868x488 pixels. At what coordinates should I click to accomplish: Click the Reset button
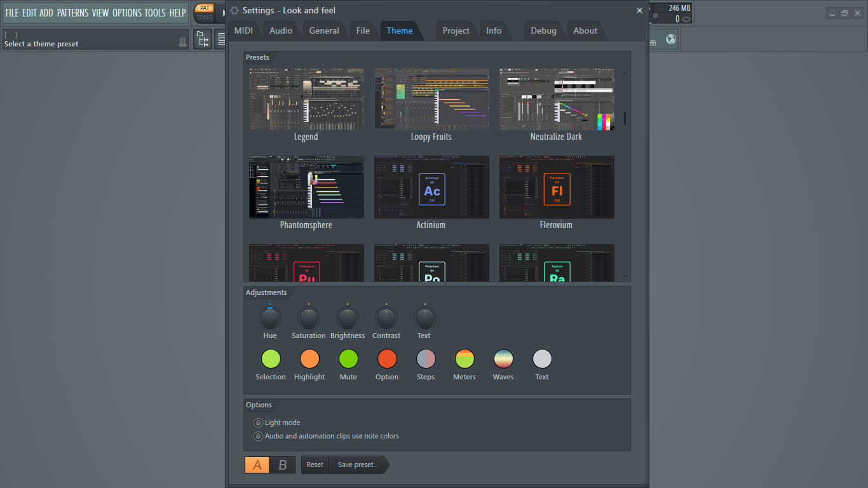(315, 465)
